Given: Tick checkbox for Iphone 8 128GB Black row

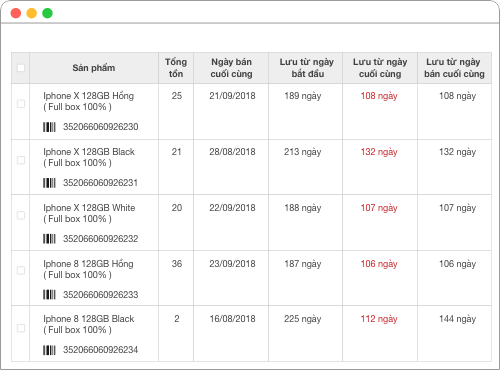Looking at the screenshot, I should (21, 328).
